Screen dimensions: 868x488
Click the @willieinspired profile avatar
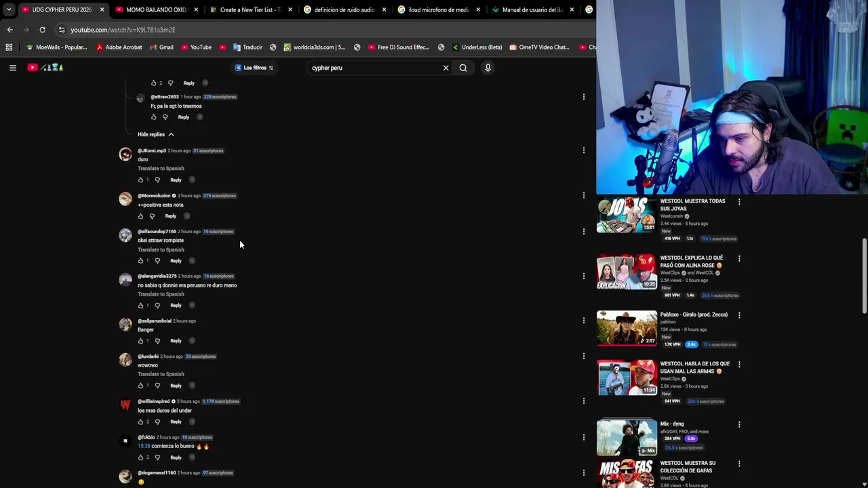pyautogui.click(x=125, y=405)
